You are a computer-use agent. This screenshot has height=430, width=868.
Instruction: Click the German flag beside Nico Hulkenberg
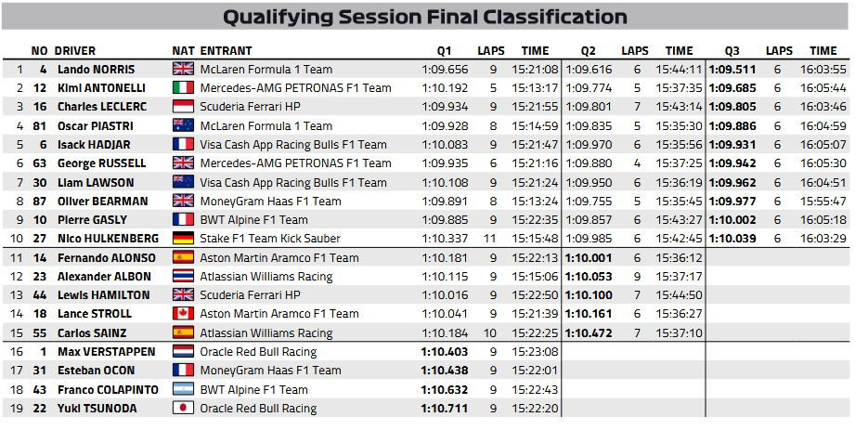pos(182,239)
